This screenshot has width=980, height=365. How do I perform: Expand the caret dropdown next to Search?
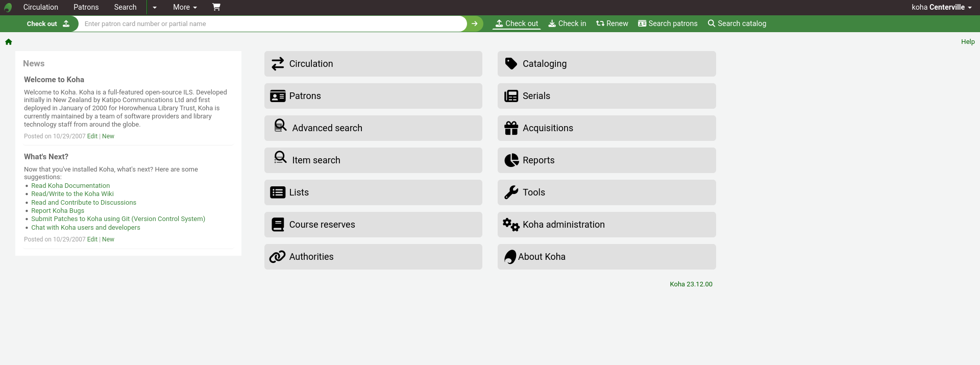pos(155,7)
